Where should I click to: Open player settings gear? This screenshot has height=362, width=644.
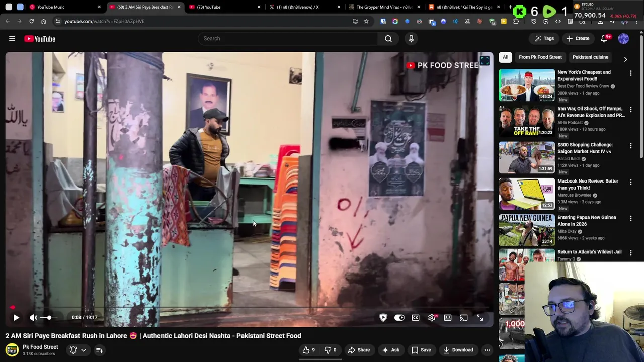[432, 318]
